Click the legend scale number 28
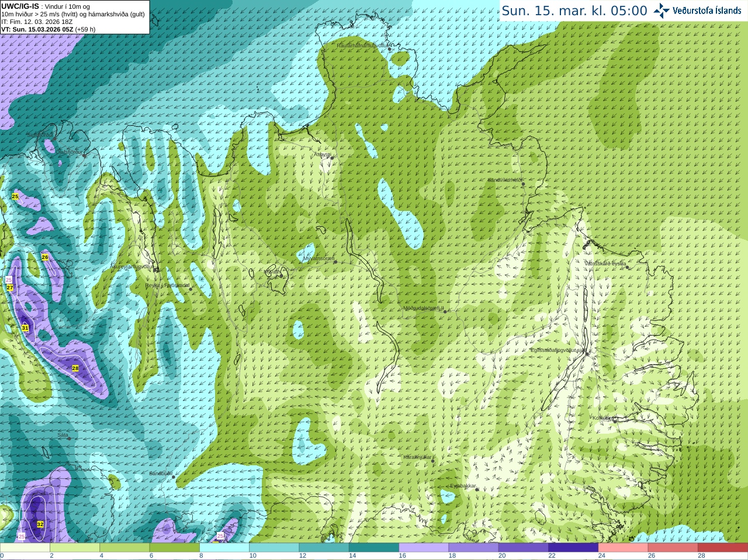This screenshot has width=748, height=560. (701, 556)
